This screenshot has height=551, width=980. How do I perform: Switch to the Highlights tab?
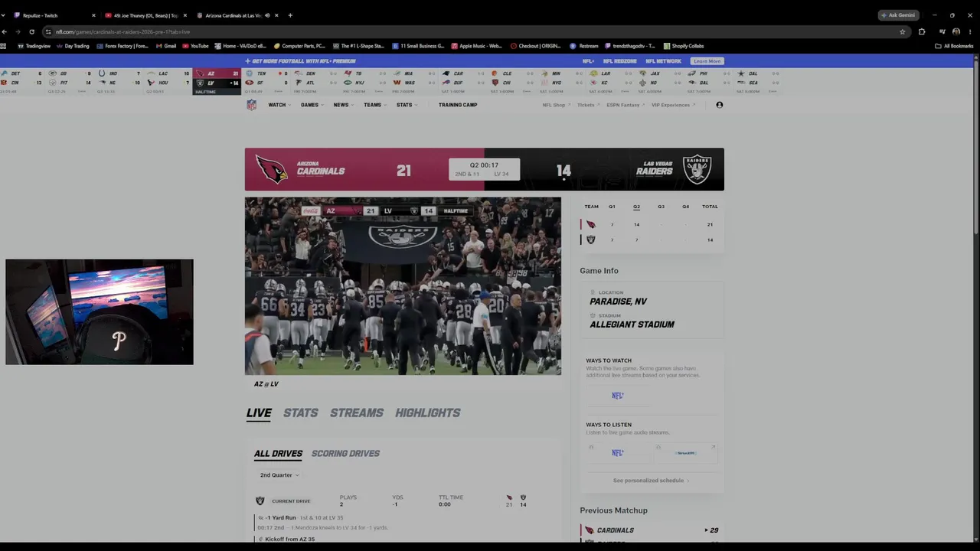[x=428, y=413]
